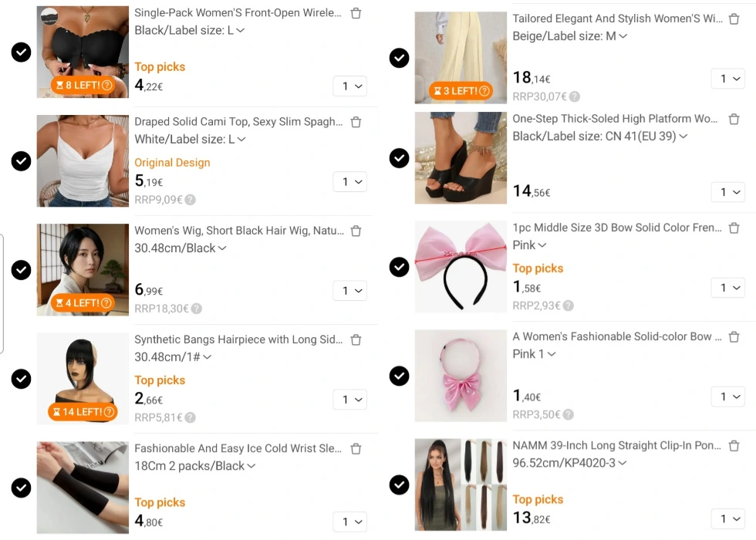
Task: Open the Women's Wig product title link
Action: pyautogui.click(x=238, y=231)
